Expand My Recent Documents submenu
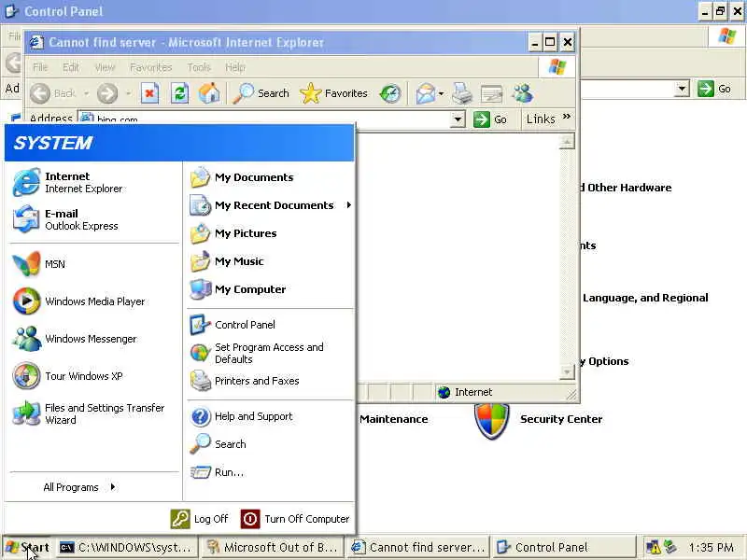747x560 pixels. click(x=349, y=205)
